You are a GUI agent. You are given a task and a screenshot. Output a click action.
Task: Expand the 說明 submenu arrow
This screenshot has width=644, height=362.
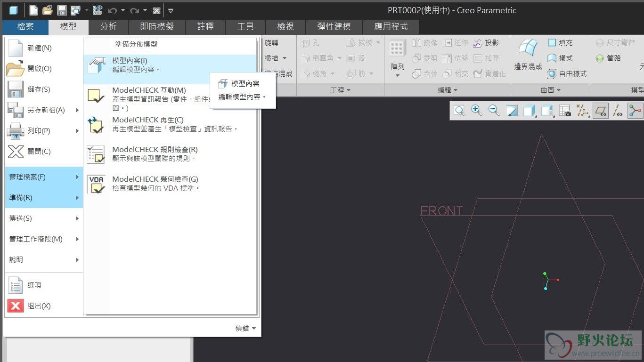[x=77, y=260]
